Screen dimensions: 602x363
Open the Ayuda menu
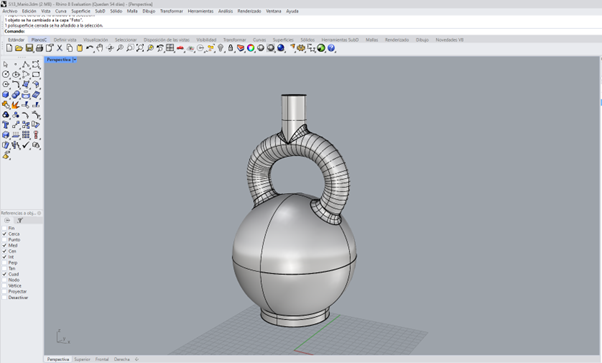pyautogui.click(x=292, y=11)
